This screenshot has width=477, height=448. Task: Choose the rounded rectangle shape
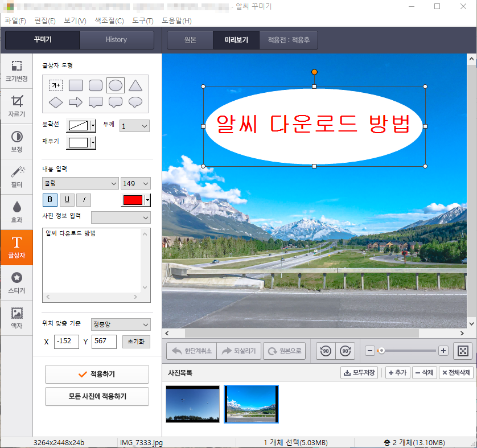pos(96,85)
